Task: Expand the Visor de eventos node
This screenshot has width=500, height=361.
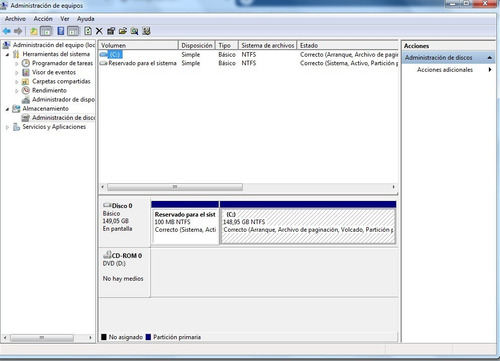Action: (x=17, y=72)
